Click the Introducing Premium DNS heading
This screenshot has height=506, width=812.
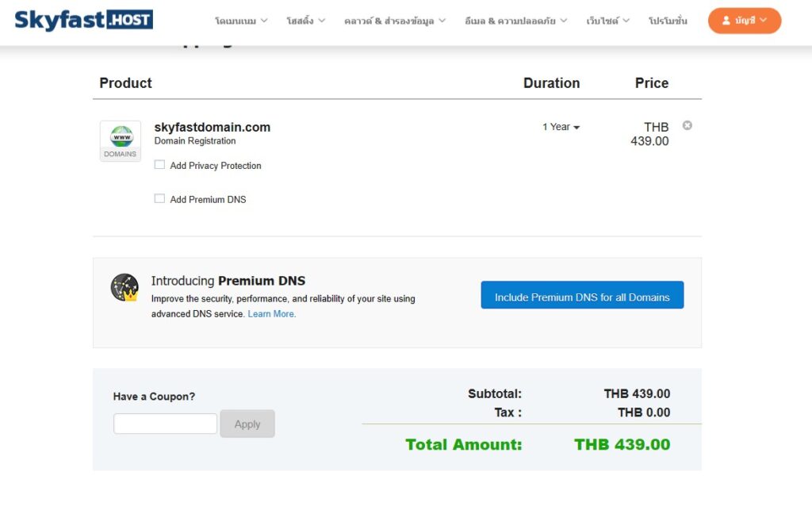pyautogui.click(x=228, y=281)
